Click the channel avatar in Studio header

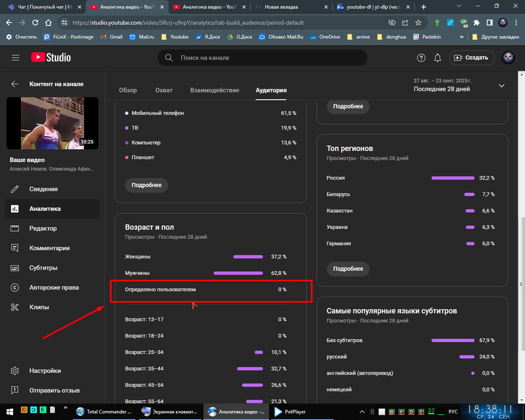pos(508,58)
